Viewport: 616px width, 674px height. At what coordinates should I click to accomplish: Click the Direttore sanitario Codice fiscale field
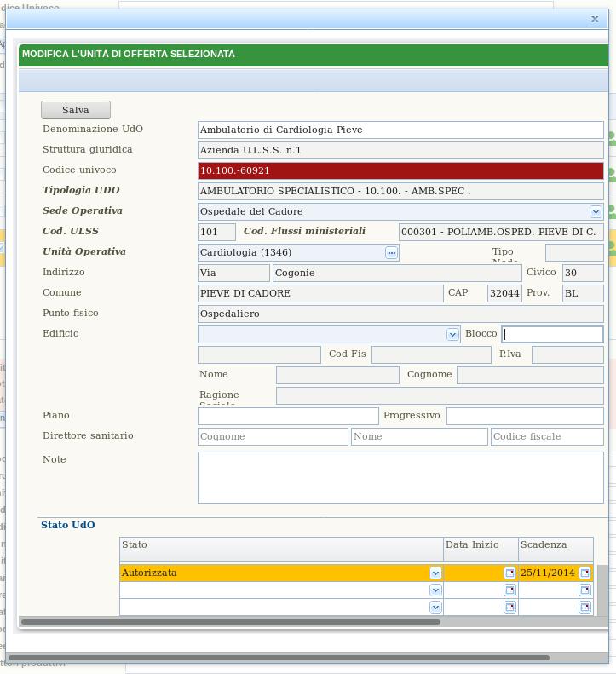547,437
